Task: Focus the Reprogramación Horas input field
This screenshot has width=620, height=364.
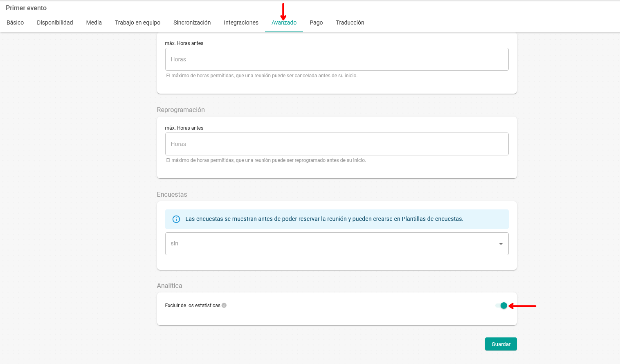Action: (337, 144)
